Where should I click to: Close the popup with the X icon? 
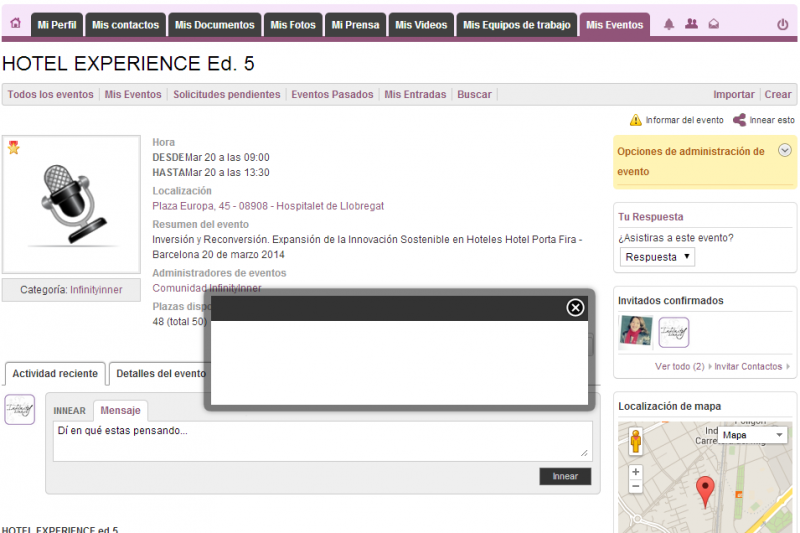(x=575, y=308)
